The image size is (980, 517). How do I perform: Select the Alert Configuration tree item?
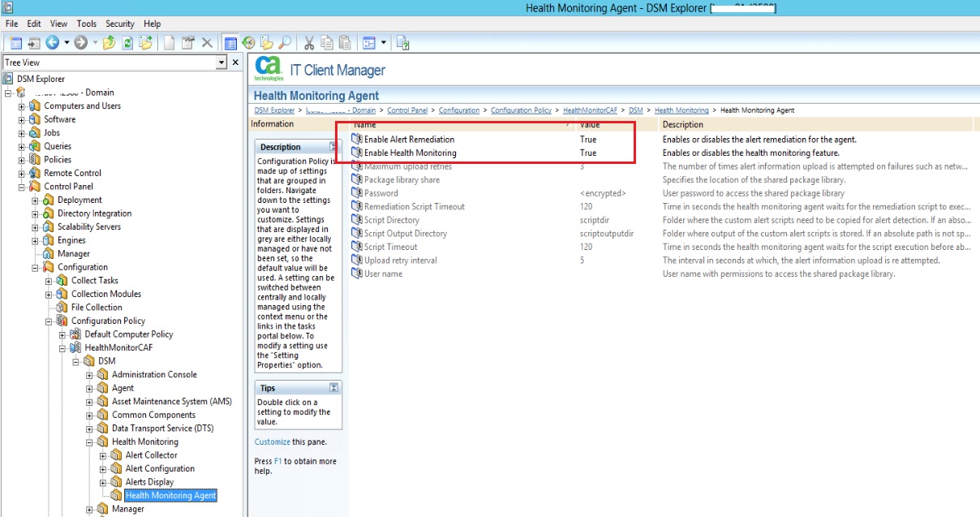(160, 469)
